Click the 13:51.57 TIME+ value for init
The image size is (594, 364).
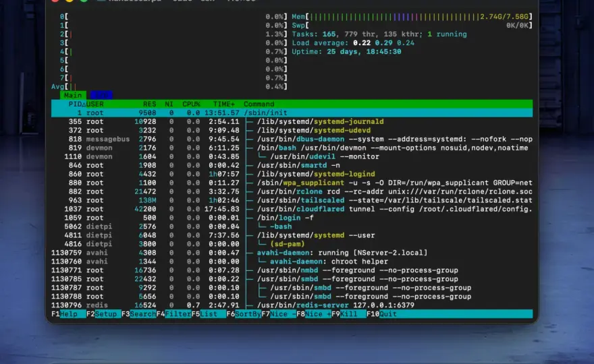[x=222, y=113]
